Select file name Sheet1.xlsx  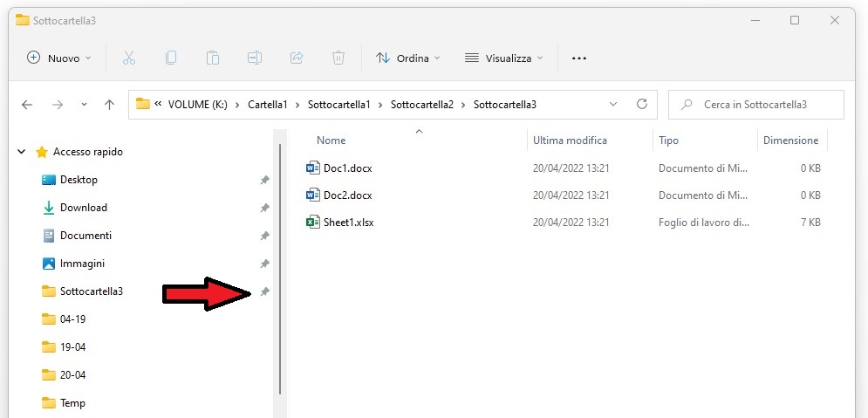(x=349, y=222)
